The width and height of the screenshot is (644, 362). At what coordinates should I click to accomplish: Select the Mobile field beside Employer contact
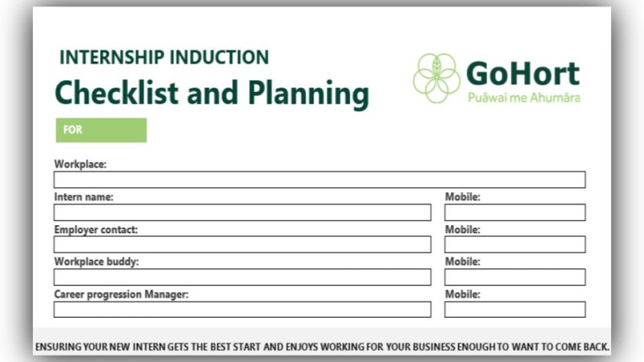pyautogui.click(x=515, y=245)
